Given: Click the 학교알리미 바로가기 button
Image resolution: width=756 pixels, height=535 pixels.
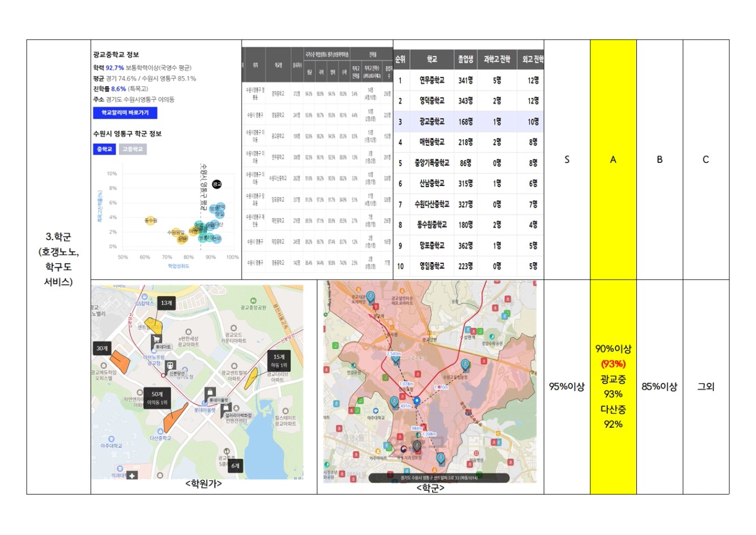Looking at the screenshot, I should pos(125,113).
